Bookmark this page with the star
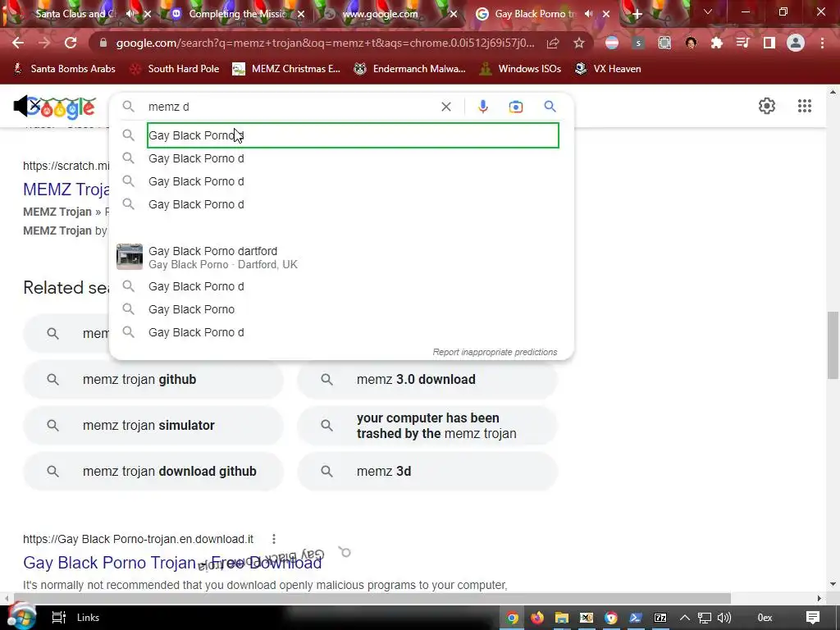The width and height of the screenshot is (840, 630). 578,43
